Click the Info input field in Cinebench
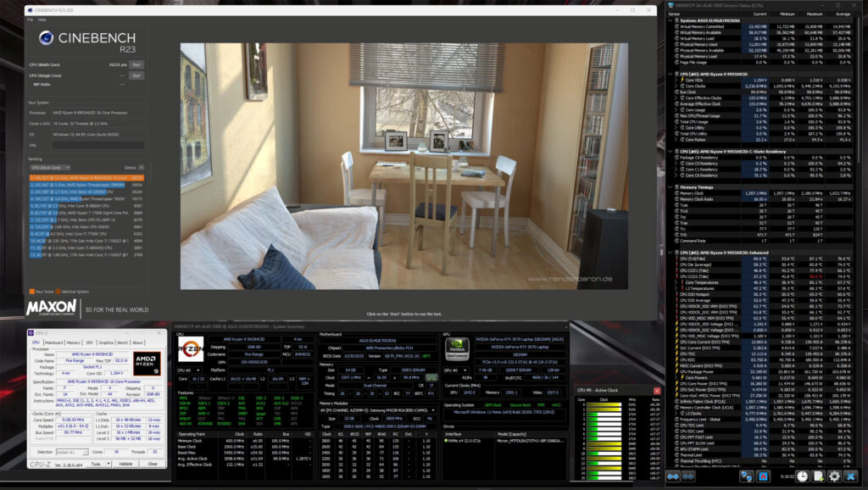The height and width of the screenshot is (490, 868). coord(97,145)
